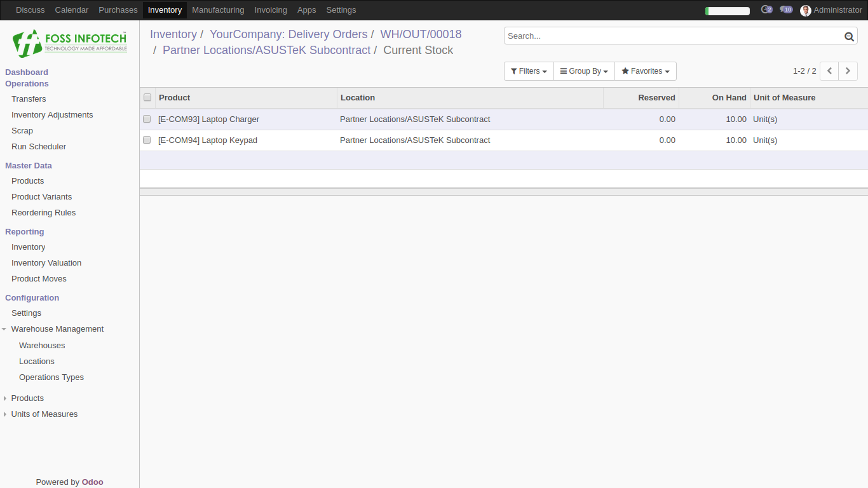Open Operations Types in the sidebar

point(51,377)
